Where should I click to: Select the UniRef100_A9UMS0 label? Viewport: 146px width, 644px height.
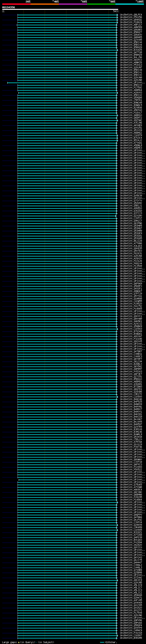click(131, 208)
